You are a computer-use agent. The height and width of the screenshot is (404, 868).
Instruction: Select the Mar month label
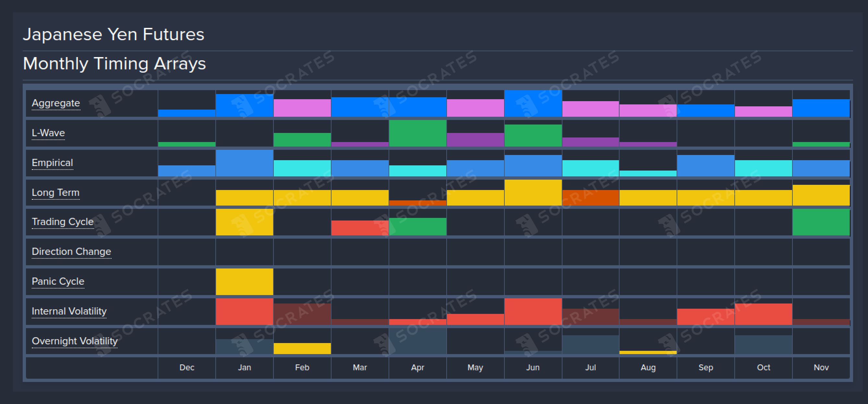[x=360, y=367]
